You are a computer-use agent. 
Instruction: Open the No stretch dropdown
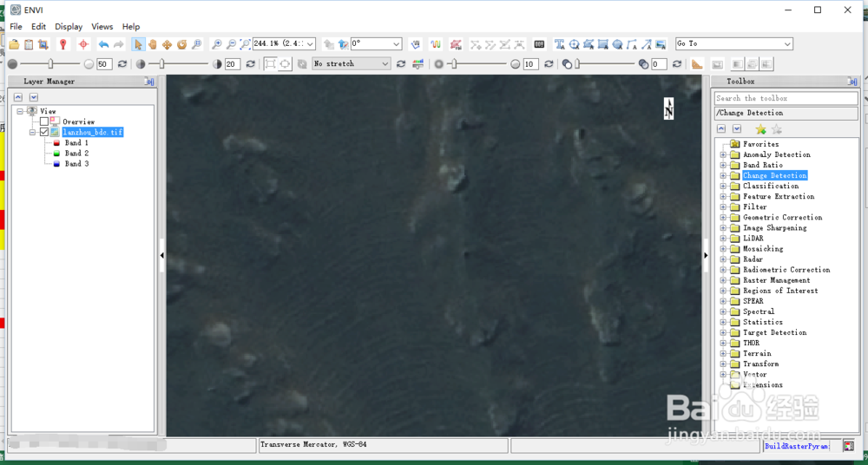385,64
